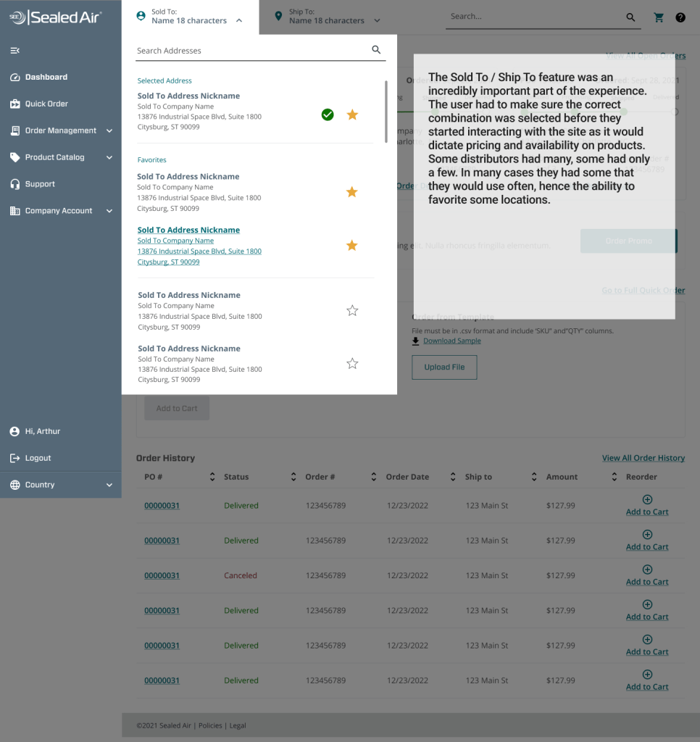Click the Search Addresses magnifier icon

(x=376, y=50)
